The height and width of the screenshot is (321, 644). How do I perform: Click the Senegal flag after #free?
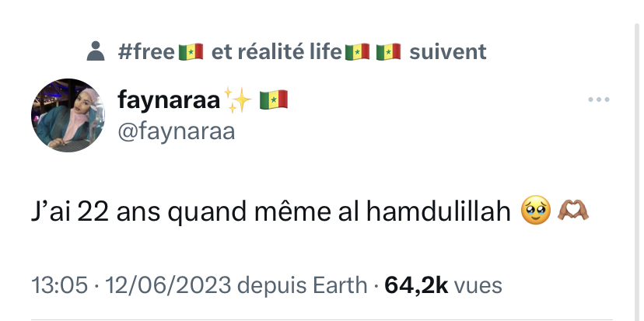pos(191,52)
